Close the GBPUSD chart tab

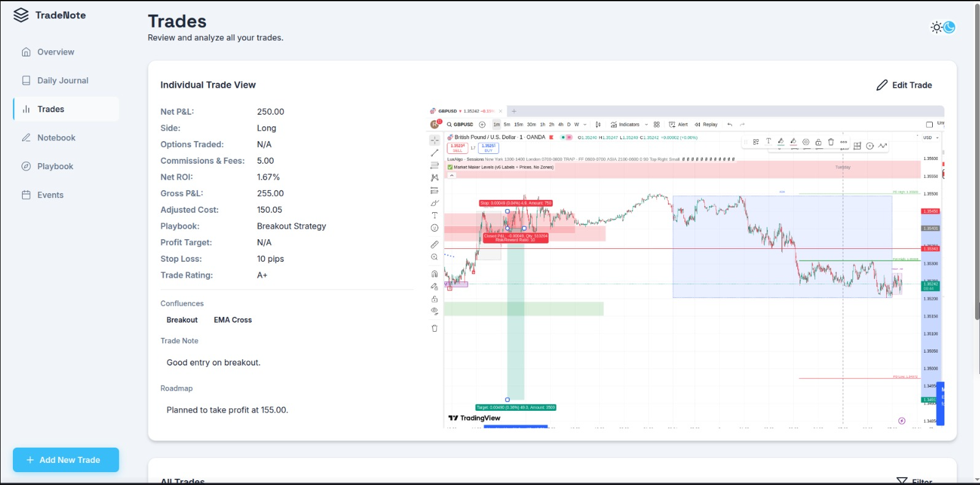[501, 111]
